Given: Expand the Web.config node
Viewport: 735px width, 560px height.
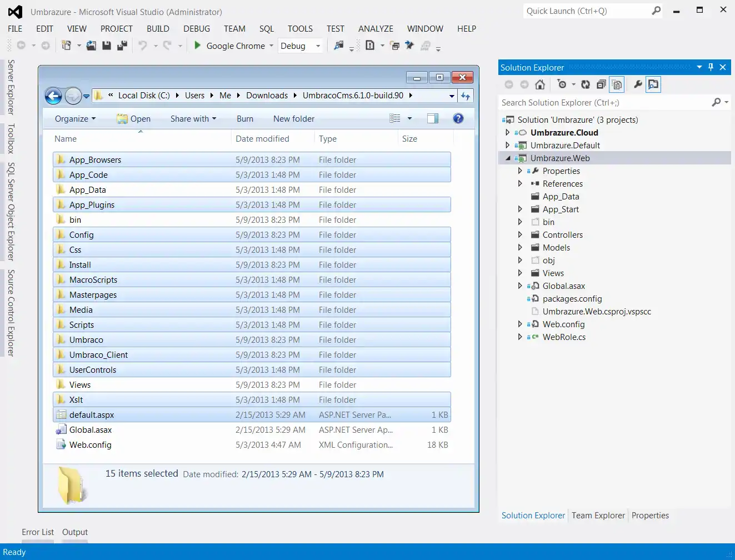Looking at the screenshot, I should (520, 324).
